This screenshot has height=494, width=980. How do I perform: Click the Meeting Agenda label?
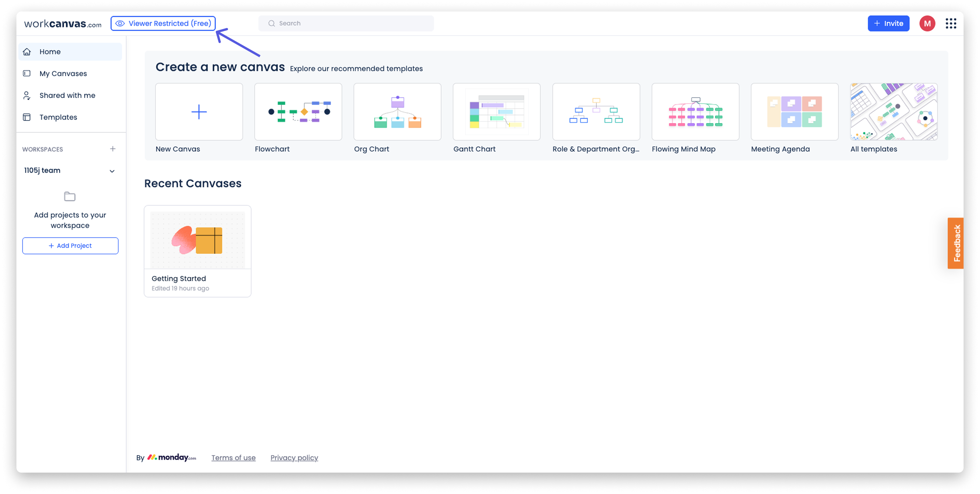(780, 149)
